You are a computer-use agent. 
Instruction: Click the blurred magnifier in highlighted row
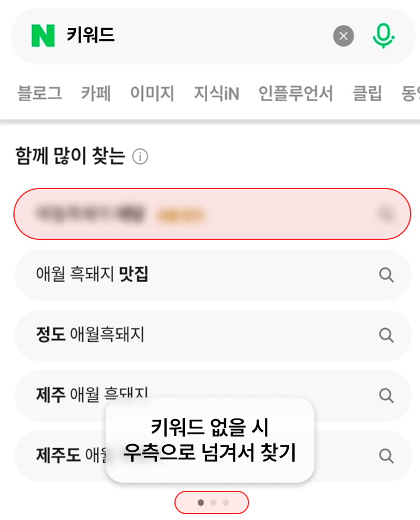point(386,214)
